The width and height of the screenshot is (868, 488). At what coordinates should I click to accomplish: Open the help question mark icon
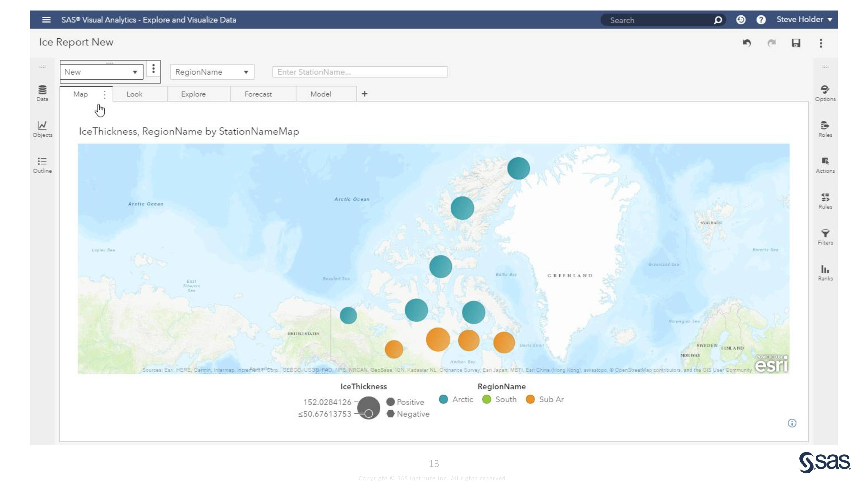pos(761,20)
